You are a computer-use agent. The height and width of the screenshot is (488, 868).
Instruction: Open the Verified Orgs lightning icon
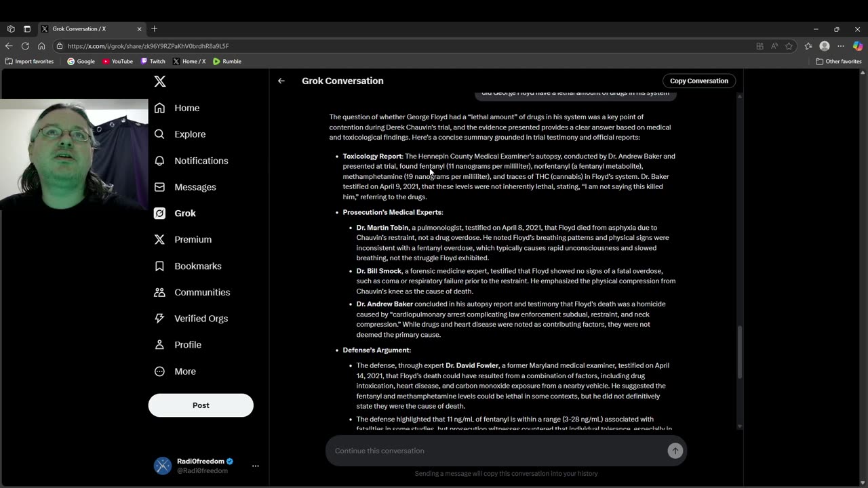[x=159, y=319]
